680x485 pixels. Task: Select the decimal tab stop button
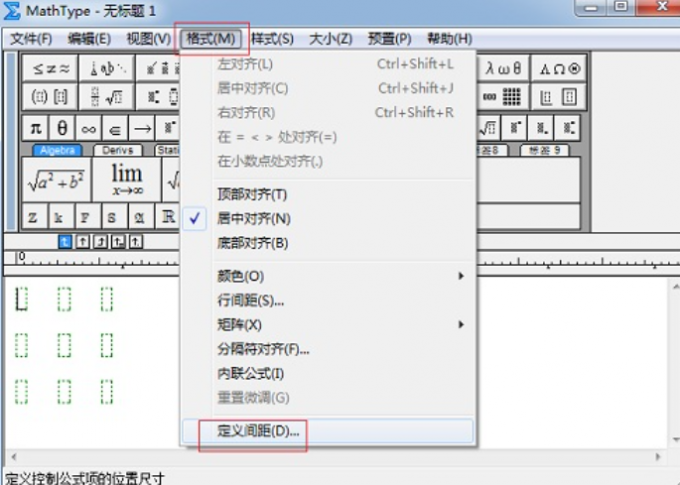point(136,242)
